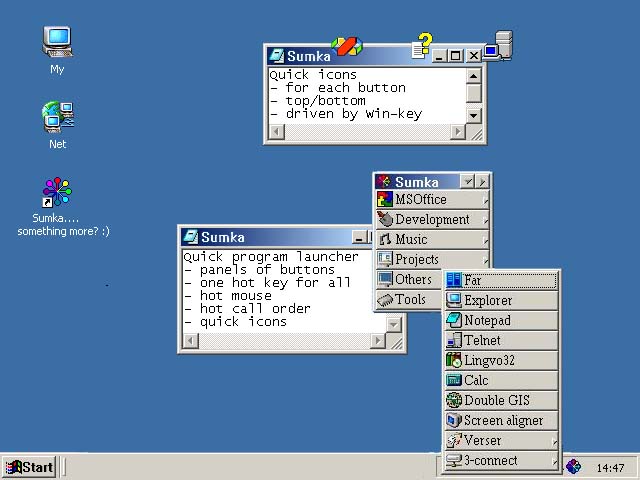640x480 pixels.
Task: Click the question mark quick icon on top Sumka window
Action: click(x=422, y=46)
